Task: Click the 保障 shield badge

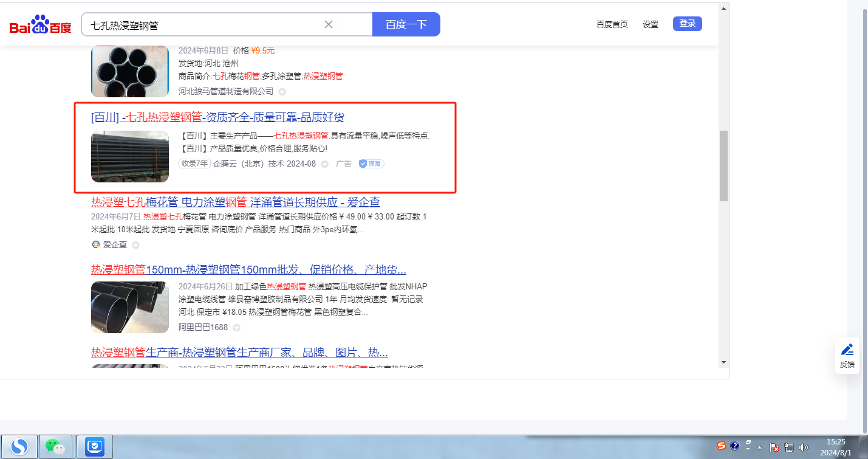Action: click(371, 164)
